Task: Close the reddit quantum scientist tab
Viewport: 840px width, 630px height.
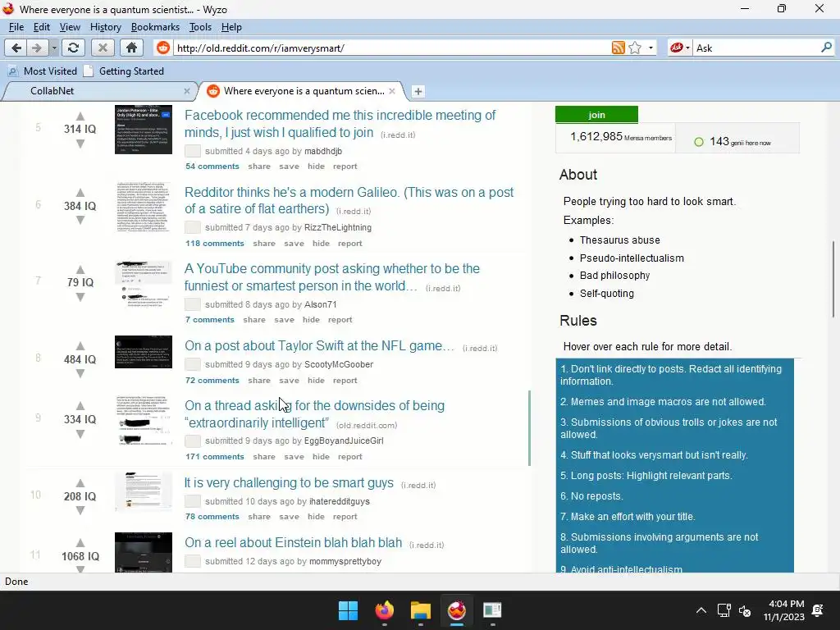Action: (x=392, y=91)
